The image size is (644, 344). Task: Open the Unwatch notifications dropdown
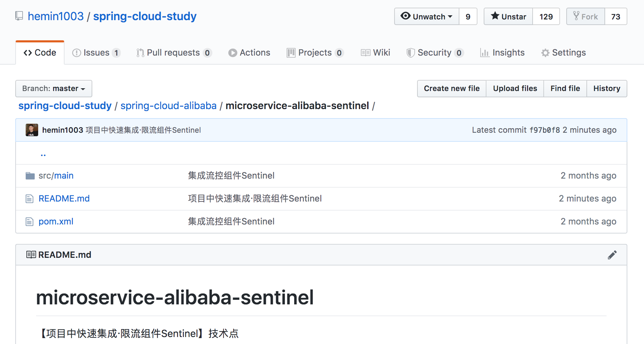(x=427, y=17)
